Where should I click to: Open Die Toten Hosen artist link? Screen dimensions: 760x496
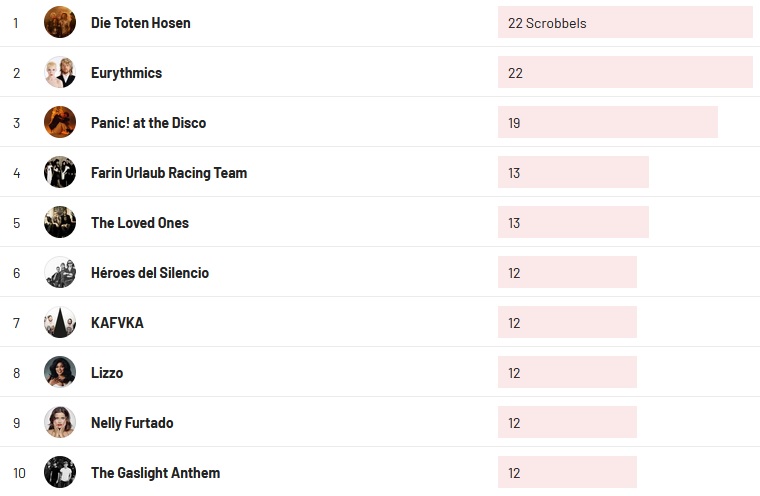coord(141,22)
